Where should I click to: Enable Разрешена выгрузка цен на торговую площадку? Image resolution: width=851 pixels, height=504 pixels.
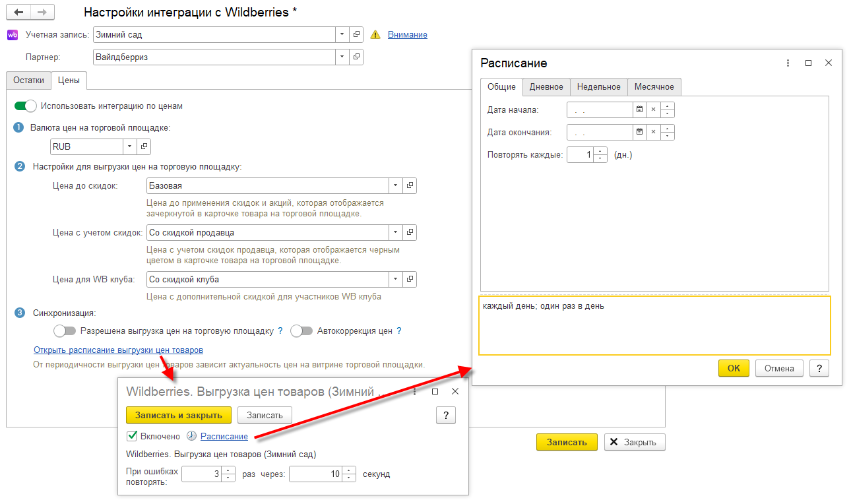pyautogui.click(x=65, y=331)
